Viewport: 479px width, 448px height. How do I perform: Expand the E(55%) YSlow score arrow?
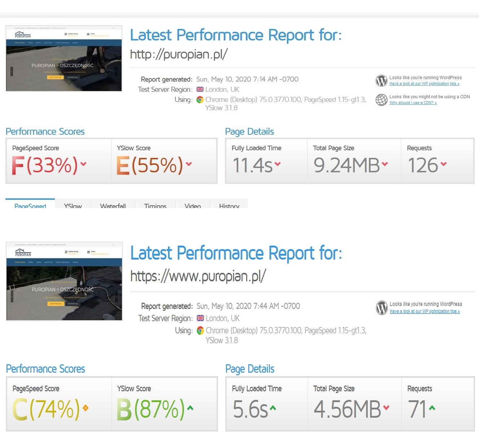[189, 164]
